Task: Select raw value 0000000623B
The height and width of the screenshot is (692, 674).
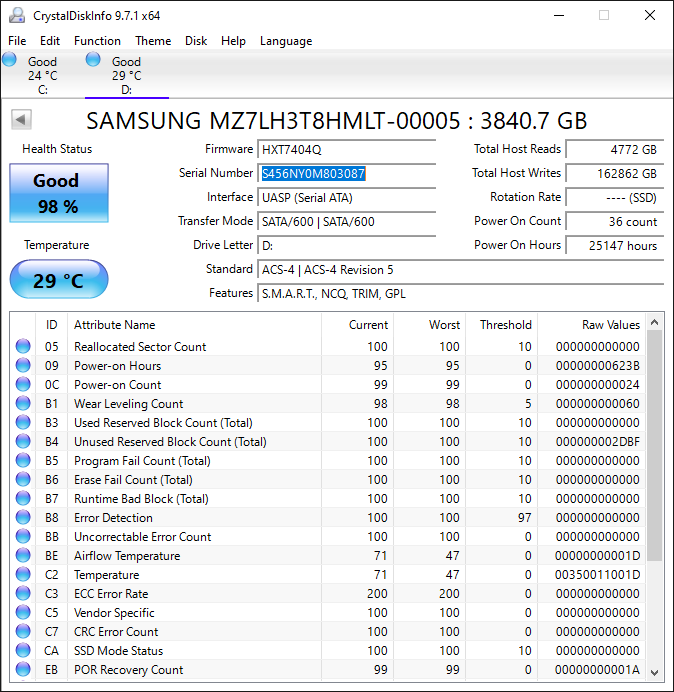Action: click(598, 365)
